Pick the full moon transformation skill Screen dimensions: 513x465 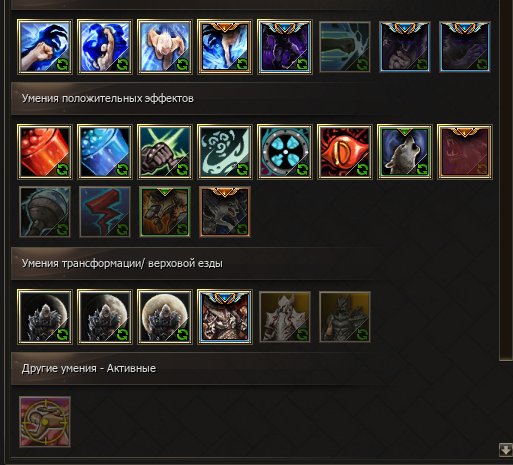click(165, 317)
